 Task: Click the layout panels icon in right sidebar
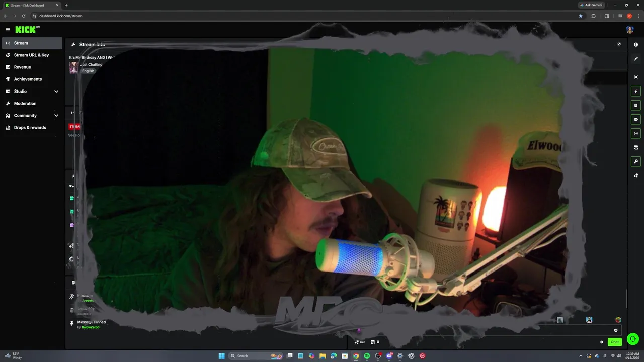[x=636, y=148]
